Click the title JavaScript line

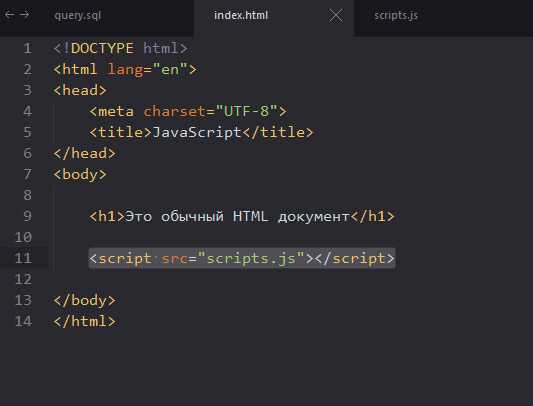point(201,132)
